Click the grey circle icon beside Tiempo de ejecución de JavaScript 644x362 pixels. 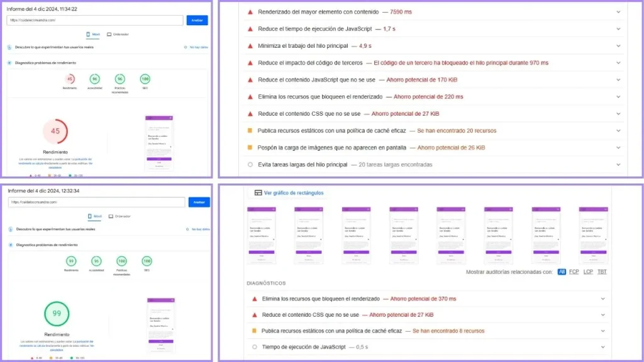click(254, 347)
